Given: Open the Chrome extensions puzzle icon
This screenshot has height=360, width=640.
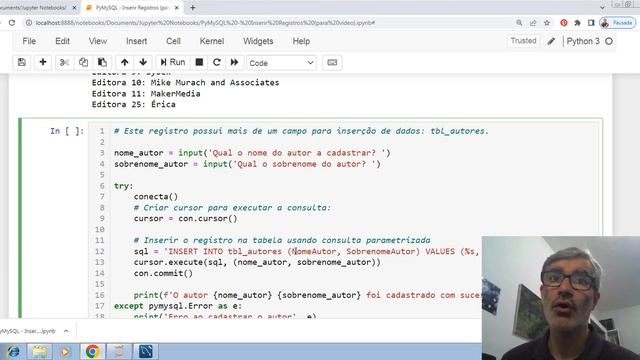Looking at the screenshot, I should [577, 23].
